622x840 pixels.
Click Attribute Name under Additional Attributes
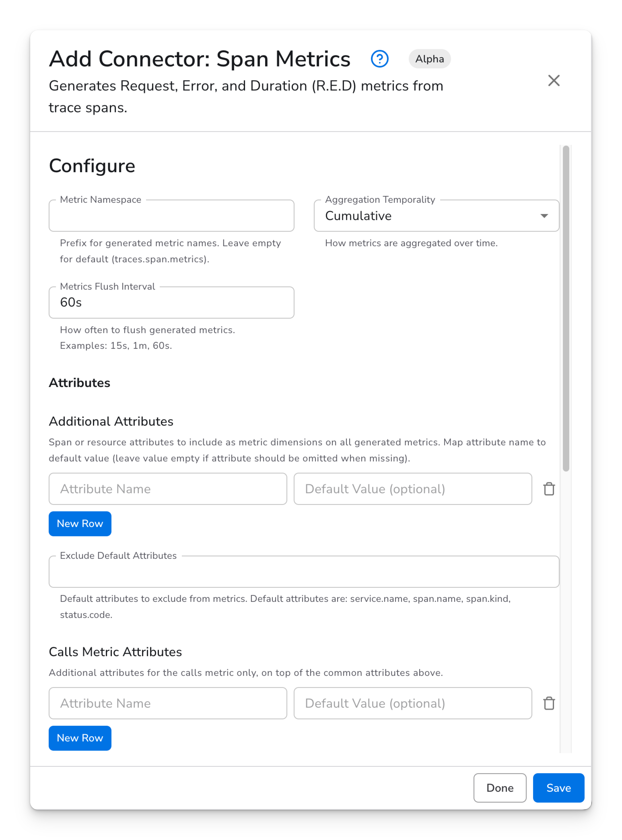pyautogui.click(x=168, y=489)
